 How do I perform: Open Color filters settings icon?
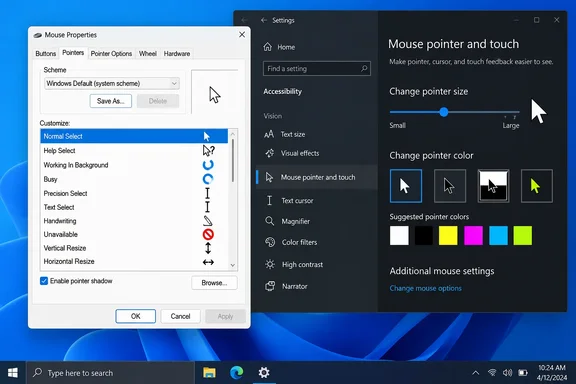[x=270, y=242]
